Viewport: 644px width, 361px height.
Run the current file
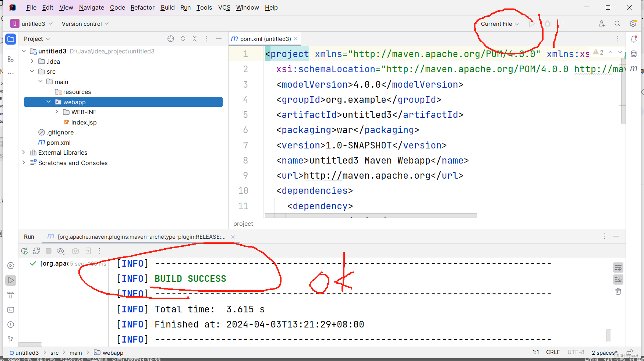(x=532, y=24)
